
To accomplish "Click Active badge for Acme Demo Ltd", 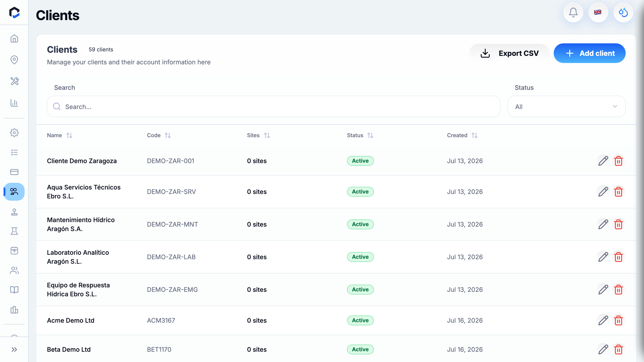I will [360, 320].
